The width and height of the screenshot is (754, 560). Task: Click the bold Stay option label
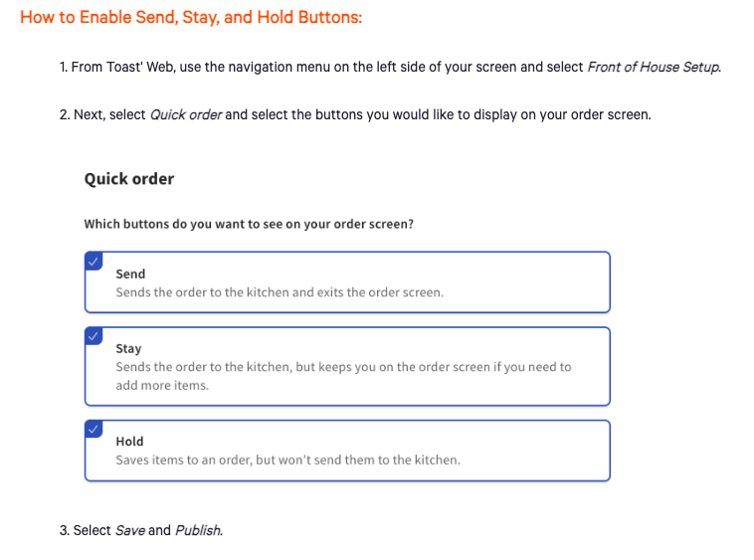point(128,349)
